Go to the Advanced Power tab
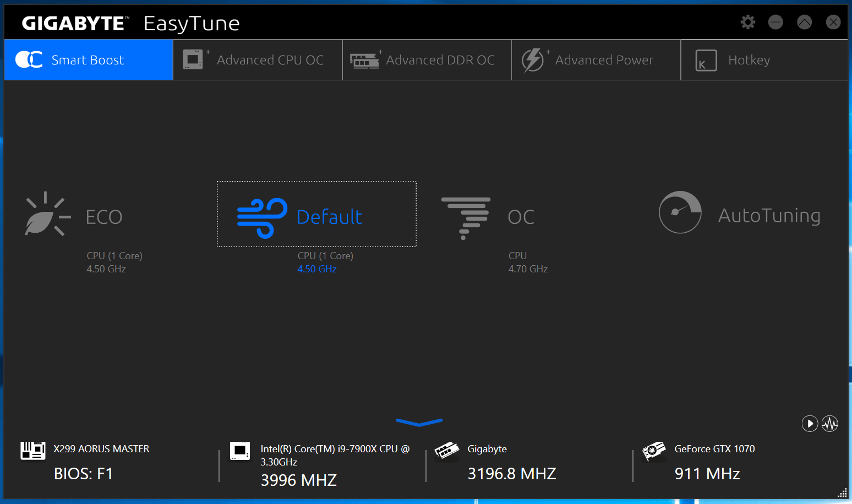This screenshot has height=504, width=852. click(x=596, y=60)
